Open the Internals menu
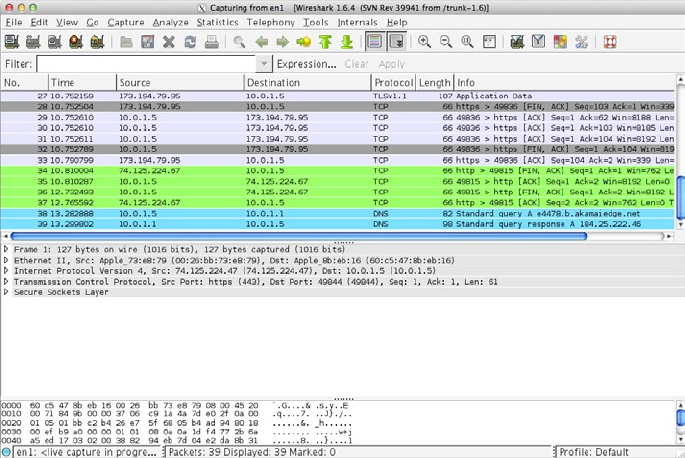This screenshot has height=458, width=685. point(357,22)
